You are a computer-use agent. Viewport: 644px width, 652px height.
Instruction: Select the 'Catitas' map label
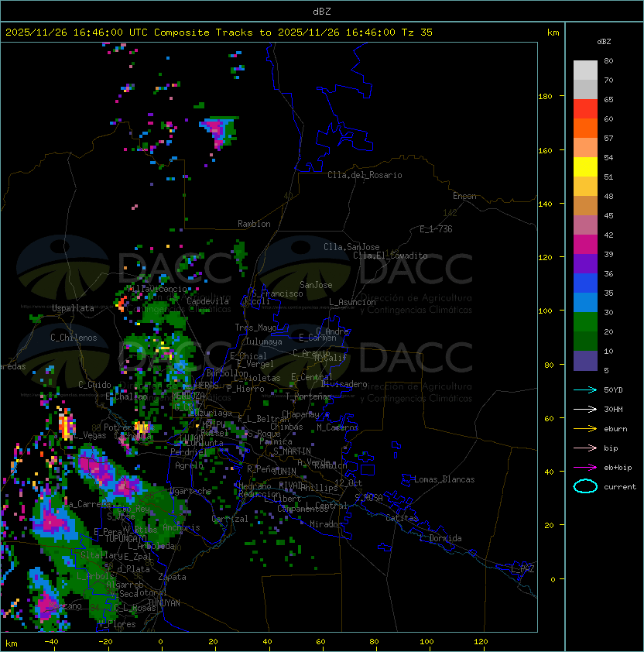click(x=402, y=518)
